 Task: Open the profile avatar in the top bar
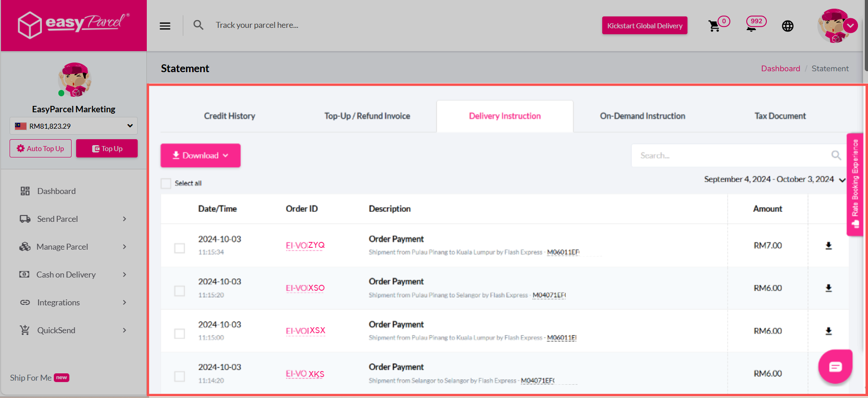(x=834, y=26)
